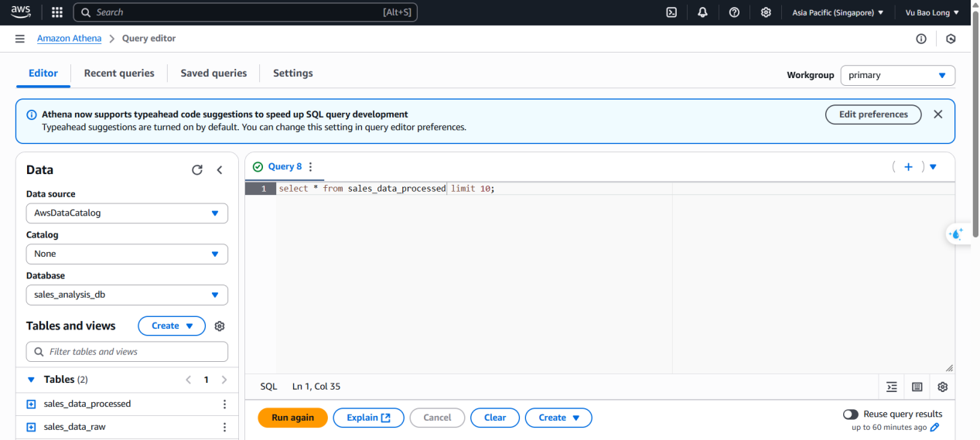The width and height of the screenshot is (980, 440).
Task: Refresh the Data panel
Action: pyautogui.click(x=197, y=170)
